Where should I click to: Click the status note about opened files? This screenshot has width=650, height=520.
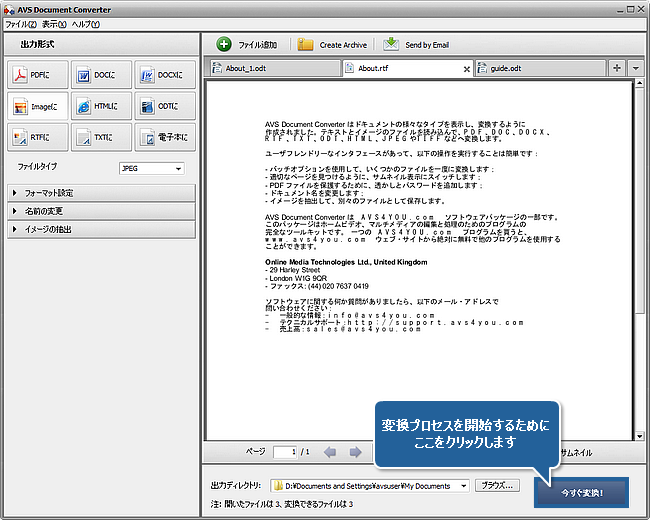pos(281,504)
